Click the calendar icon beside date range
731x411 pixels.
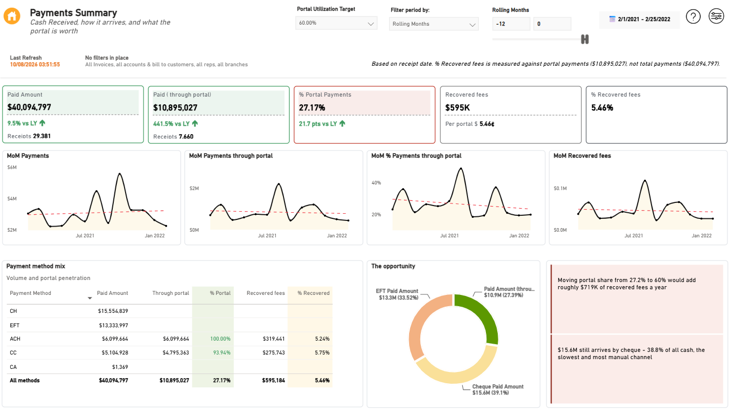pos(612,19)
